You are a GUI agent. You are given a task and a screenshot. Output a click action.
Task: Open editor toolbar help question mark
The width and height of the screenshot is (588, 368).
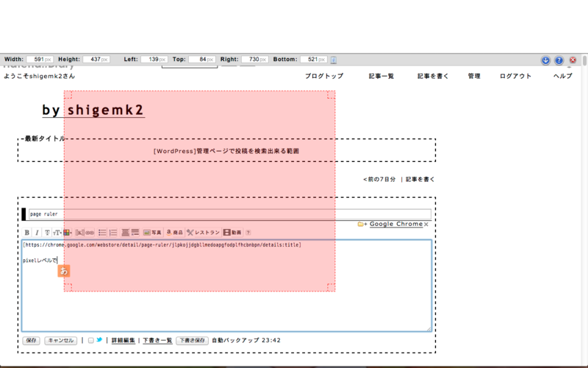click(248, 233)
